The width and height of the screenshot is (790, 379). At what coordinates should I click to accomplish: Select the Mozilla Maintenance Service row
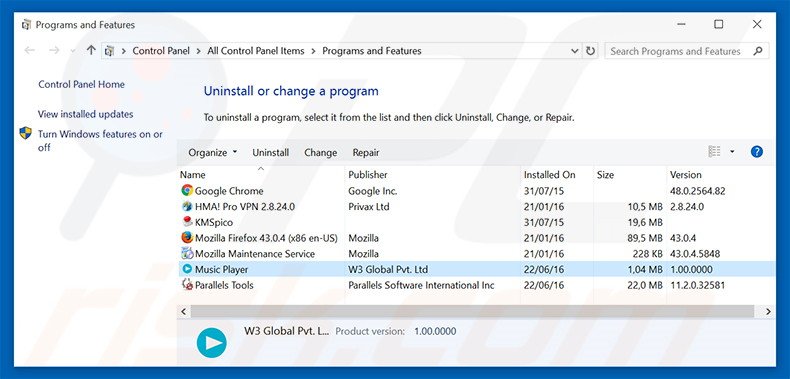tap(476, 254)
